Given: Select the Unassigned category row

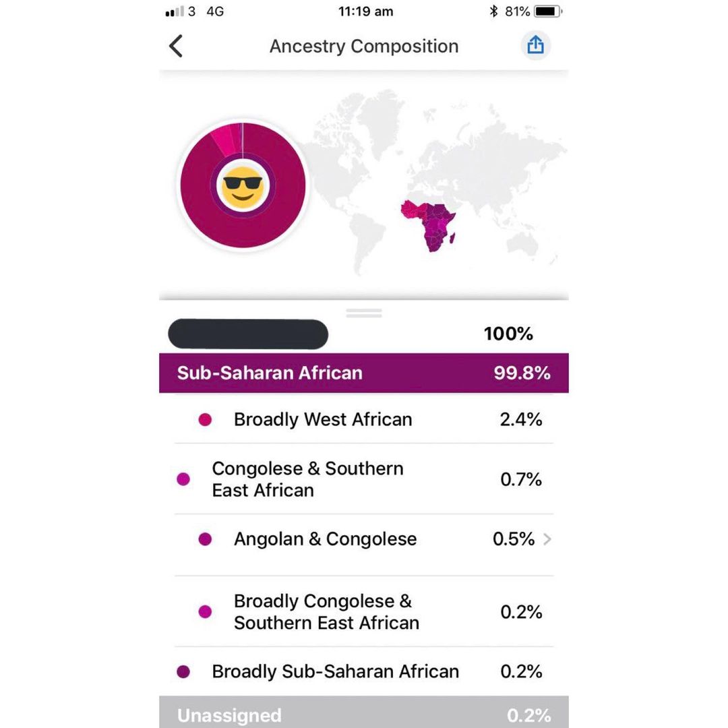Looking at the screenshot, I should click(364, 715).
